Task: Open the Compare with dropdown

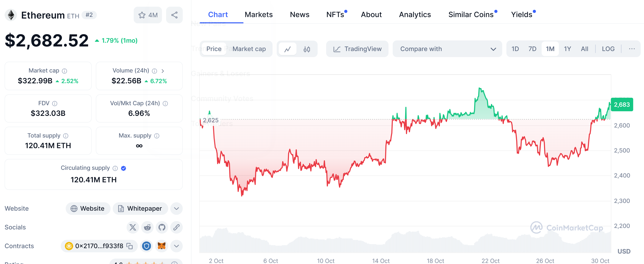Action: tap(447, 49)
